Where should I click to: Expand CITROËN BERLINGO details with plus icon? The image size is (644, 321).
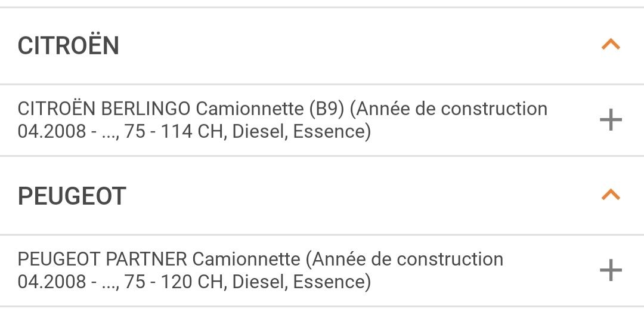click(611, 121)
